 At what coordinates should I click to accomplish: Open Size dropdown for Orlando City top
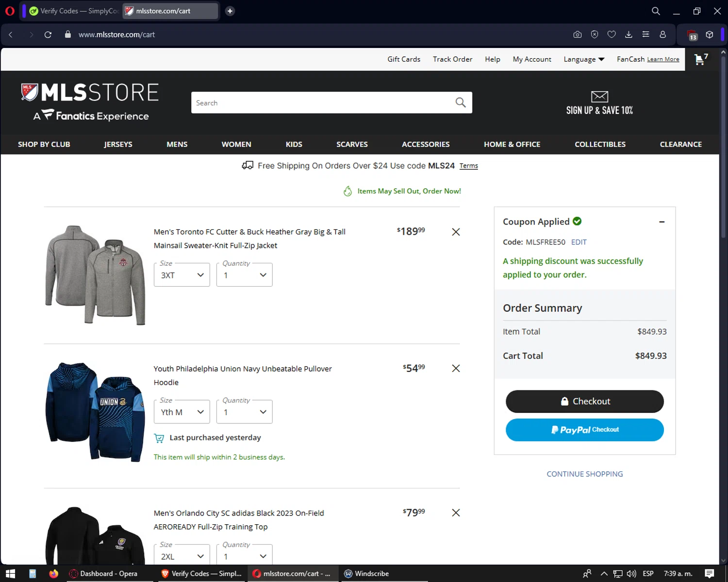(x=182, y=555)
